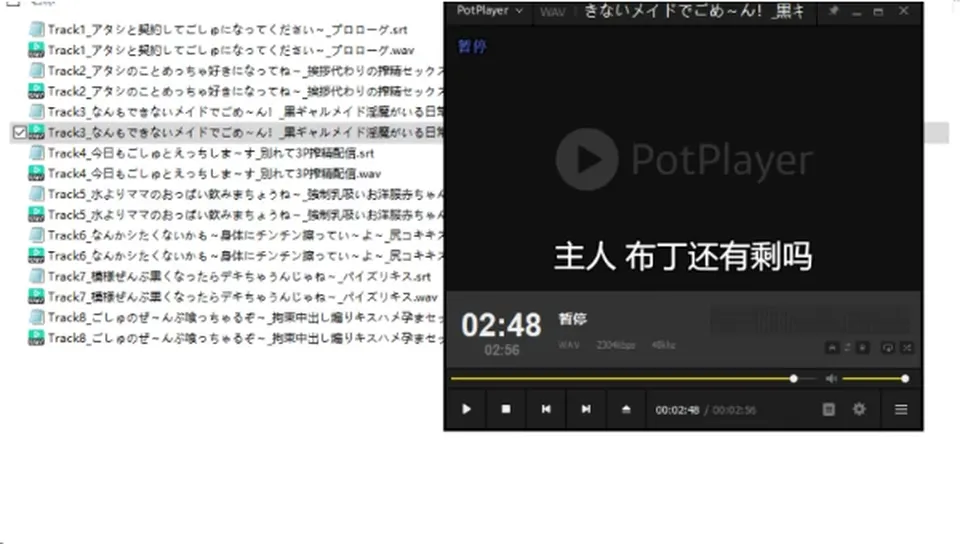The image size is (960, 544).
Task: Select the Track6 subtitle file row
Action: click(236, 235)
